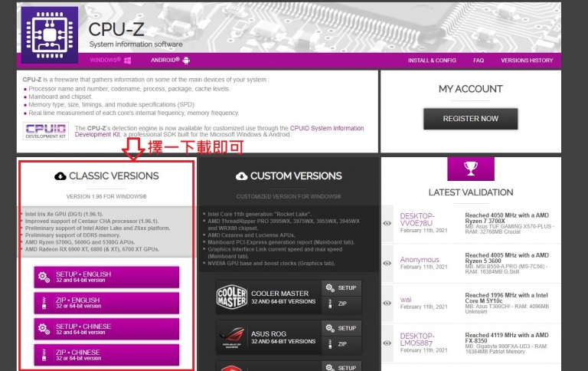Click gear icon on ASUS ROG Setup
This screenshot has height=371, width=588.
click(330, 328)
